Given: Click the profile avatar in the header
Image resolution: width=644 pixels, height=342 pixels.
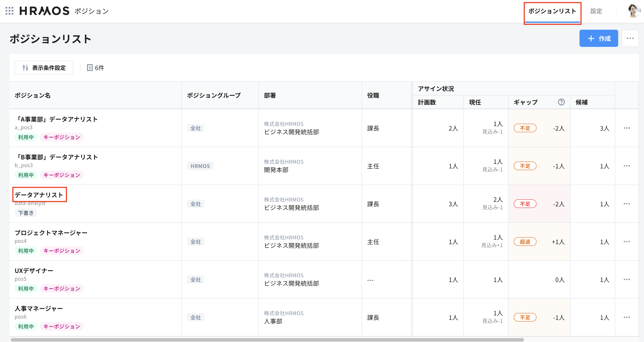Looking at the screenshot, I should click(633, 11).
